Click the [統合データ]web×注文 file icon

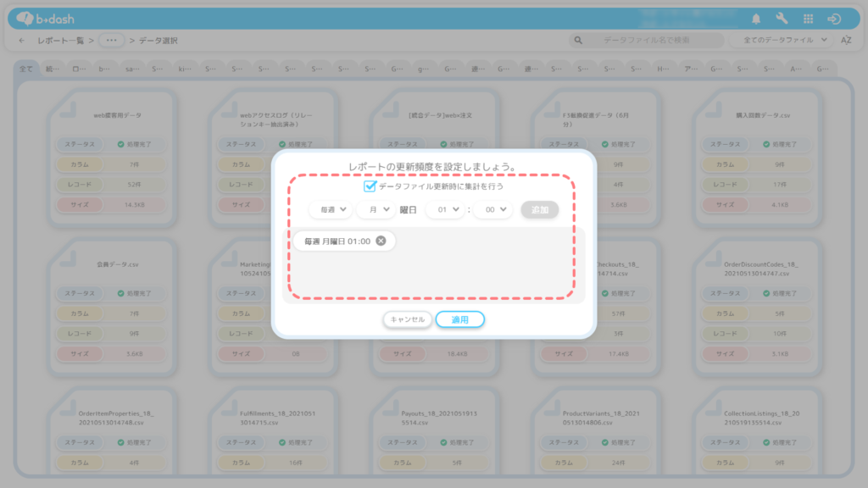point(391,109)
